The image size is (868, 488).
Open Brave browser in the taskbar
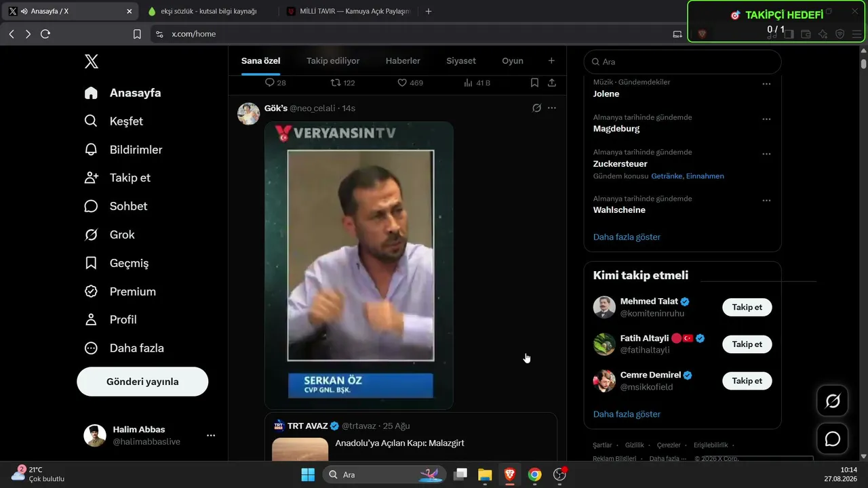point(509,474)
